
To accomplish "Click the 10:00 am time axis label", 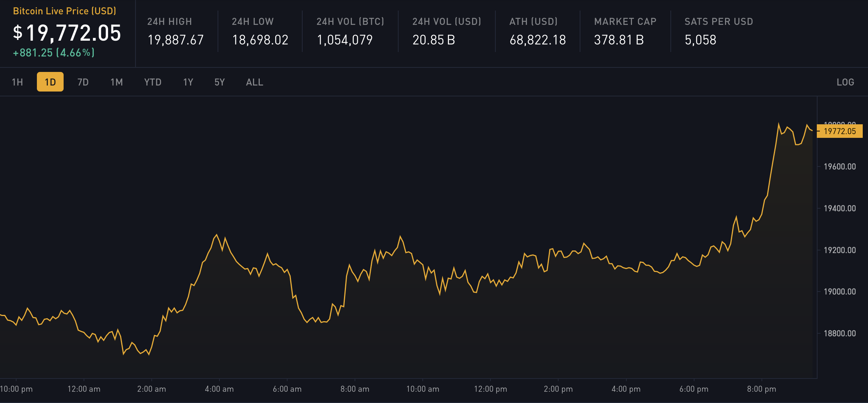I will 423,389.
